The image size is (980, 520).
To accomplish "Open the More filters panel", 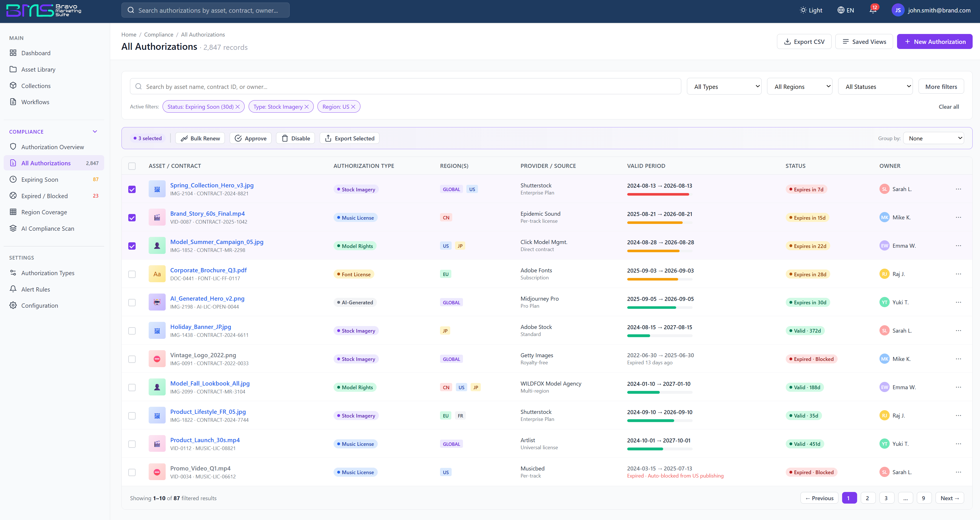I will coord(941,86).
